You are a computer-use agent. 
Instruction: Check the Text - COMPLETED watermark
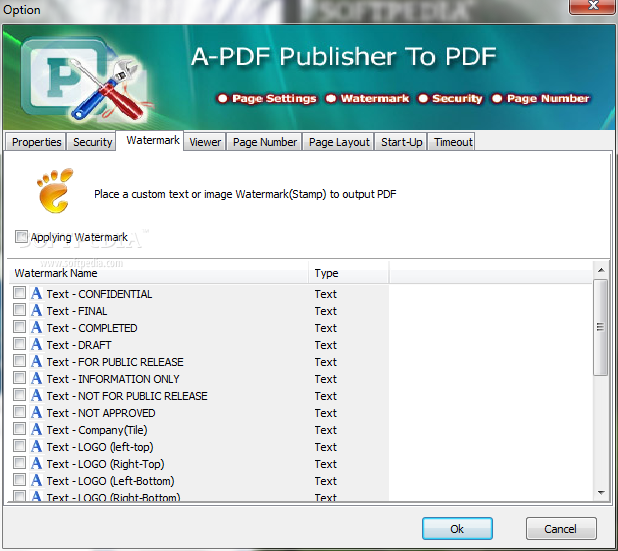tap(19, 327)
